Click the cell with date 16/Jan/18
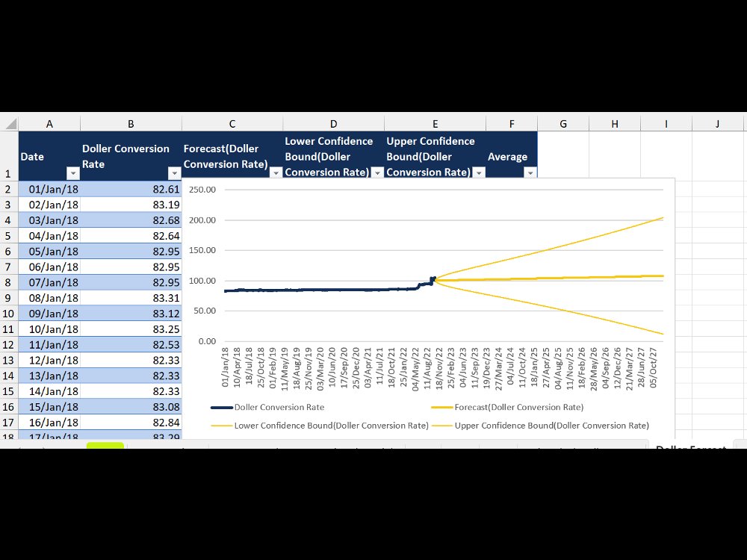This screenshot has width=747, height=560. pyautogui.click(x=49, y=423)
